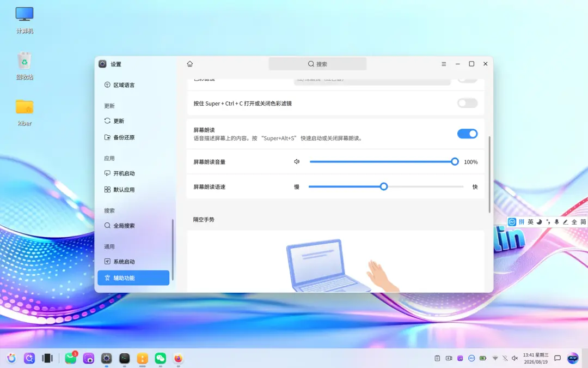Launch Firefox from the taskbar

coord(179,358)
